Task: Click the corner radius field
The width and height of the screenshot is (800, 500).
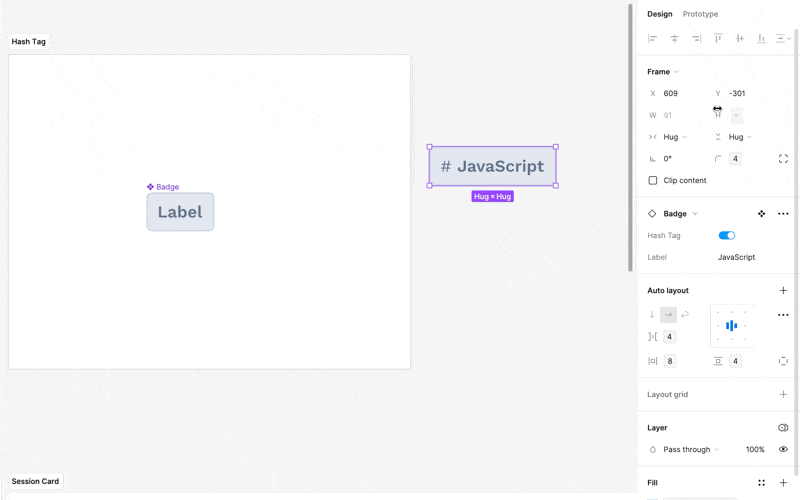Action: [735, 159]
